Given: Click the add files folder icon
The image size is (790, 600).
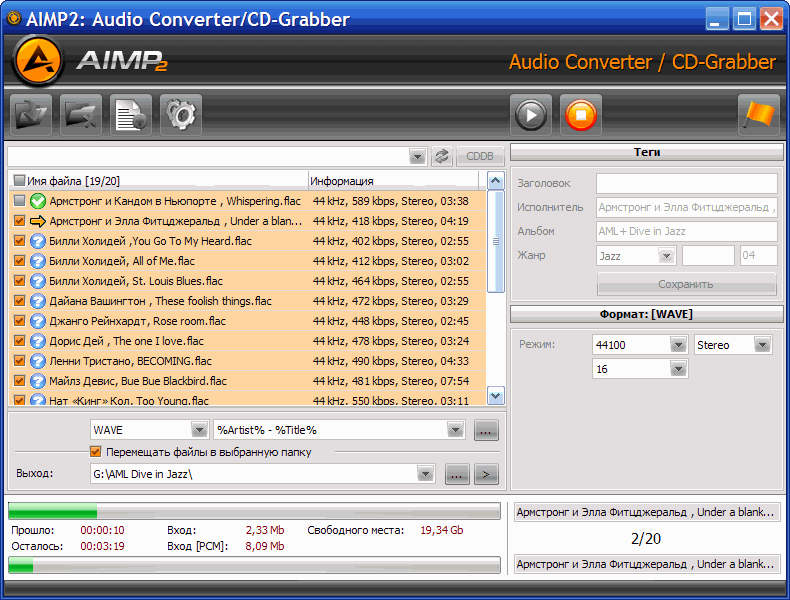Looking at the screenshot, I should [x=31, y=115].
